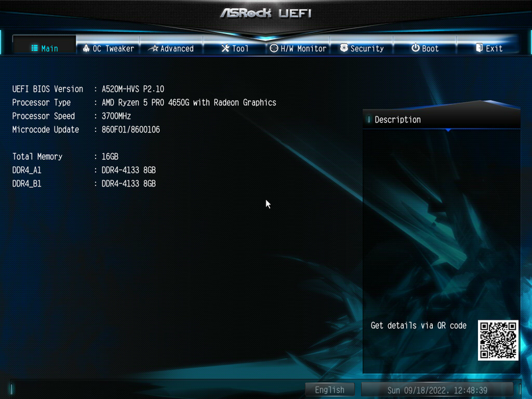
Task: Click the Advanced star icon
Action: 154,48
